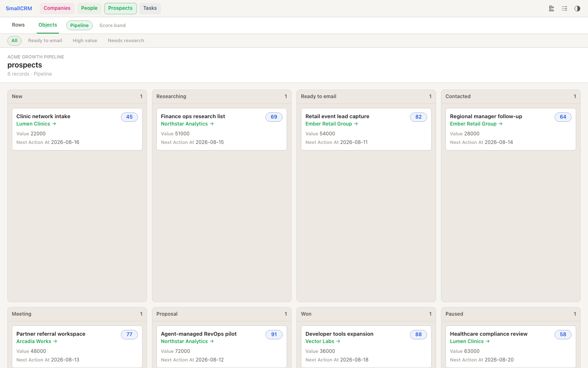Switch to Rows view

click(x=18, y=25)
